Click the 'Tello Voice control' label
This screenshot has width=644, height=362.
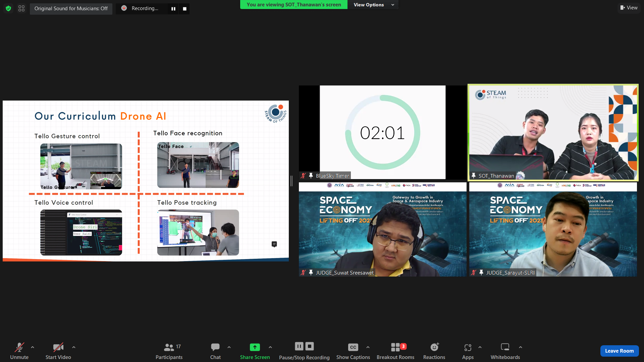[x=64, y=202]
